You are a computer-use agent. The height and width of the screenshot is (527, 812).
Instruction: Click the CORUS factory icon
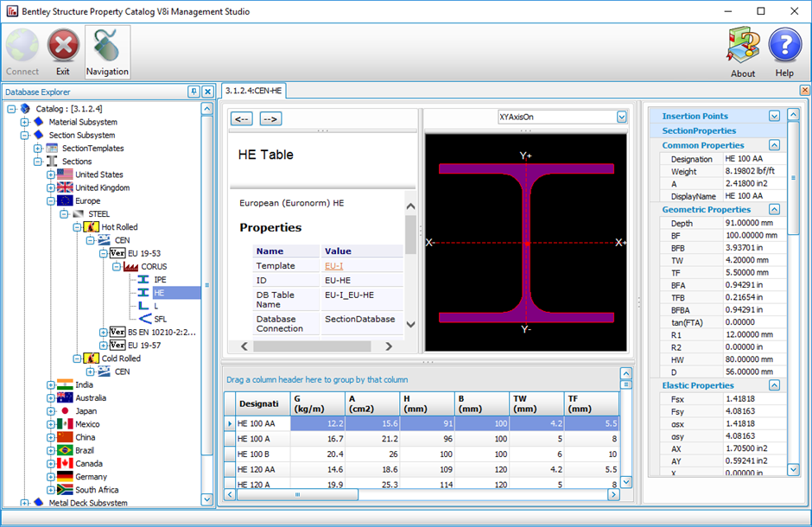[x=130, y=266]
